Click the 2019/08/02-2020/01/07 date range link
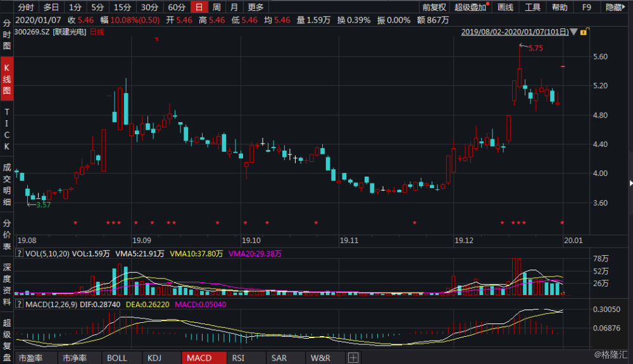633x364 pixels. click(515, 32)
